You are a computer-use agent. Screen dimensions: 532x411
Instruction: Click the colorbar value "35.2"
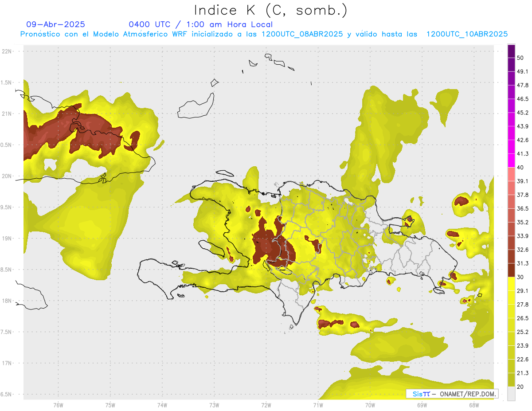point(522,222)
